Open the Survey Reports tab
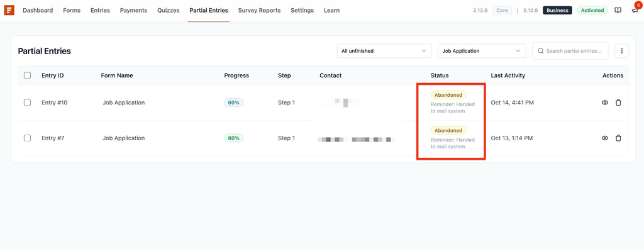The height and width of the screenshot is (249, 644). click(x=260, y=10)
